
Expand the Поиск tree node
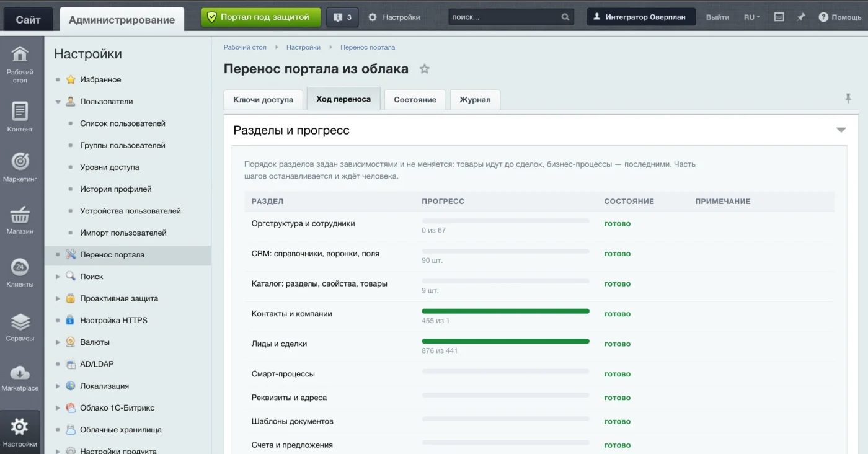point(58,277)
